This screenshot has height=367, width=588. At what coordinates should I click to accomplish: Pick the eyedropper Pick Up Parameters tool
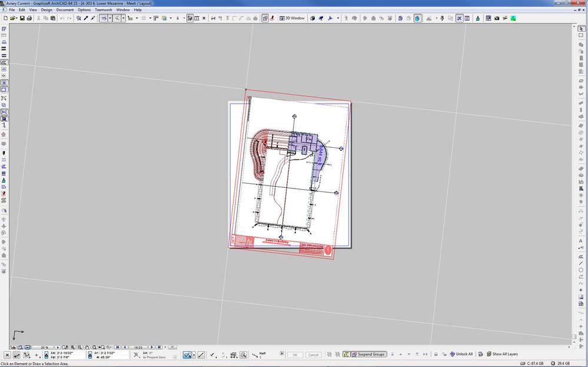pos(86,18)
